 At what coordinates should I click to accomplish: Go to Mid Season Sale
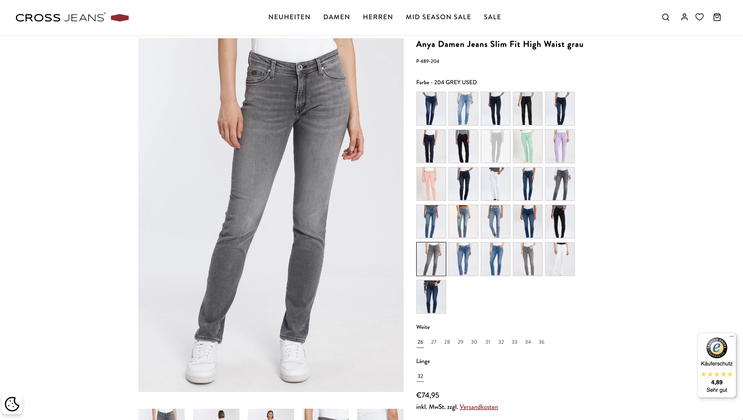pyautogui.click(x=438, y=17)
